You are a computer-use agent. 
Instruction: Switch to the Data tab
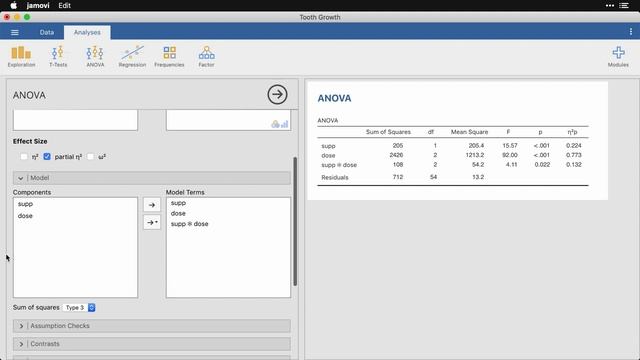47,32
